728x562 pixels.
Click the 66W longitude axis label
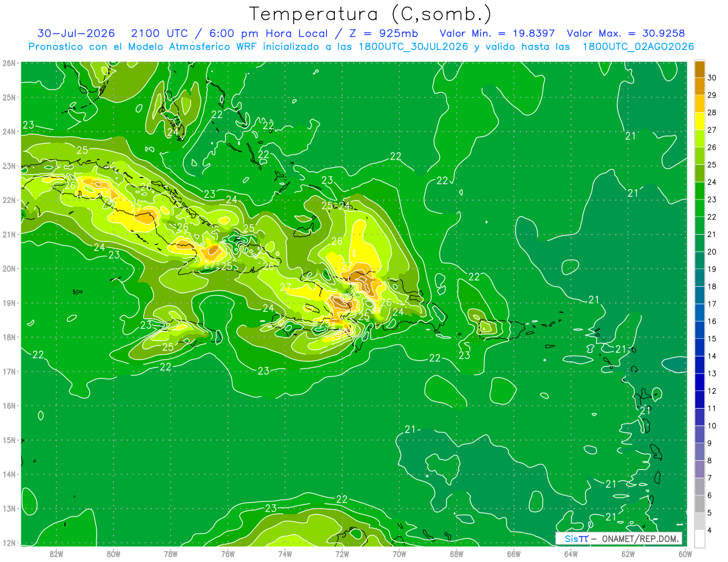point(514,554)
